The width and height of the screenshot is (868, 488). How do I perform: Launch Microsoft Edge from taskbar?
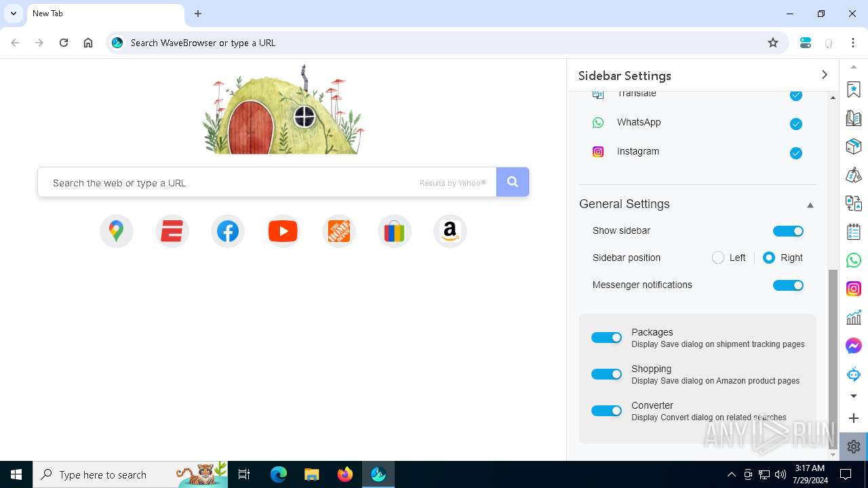[x=279, y=474]
